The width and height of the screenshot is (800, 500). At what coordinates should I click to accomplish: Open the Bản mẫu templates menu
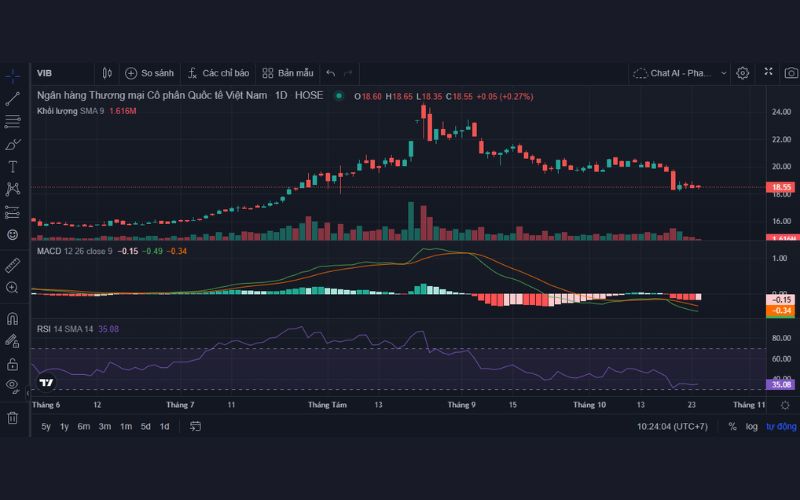(288, 73)
